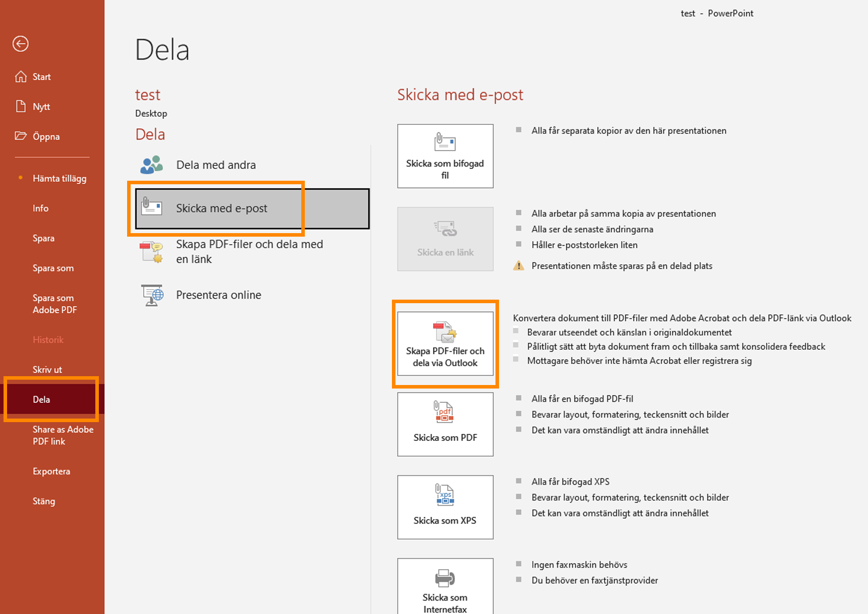The image size is (868, 614).
Task: Open 'Spara som Adobe PDF'
Action: 54,304
